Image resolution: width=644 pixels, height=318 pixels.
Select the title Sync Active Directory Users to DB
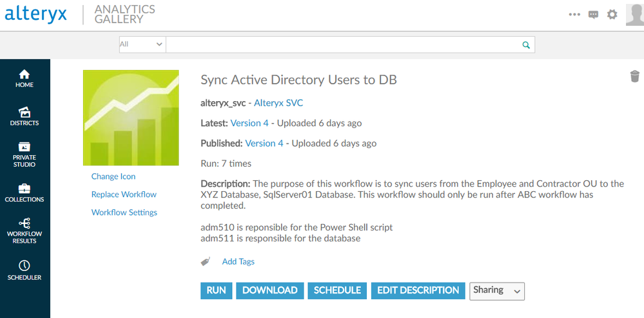click(x=298, y=80)
